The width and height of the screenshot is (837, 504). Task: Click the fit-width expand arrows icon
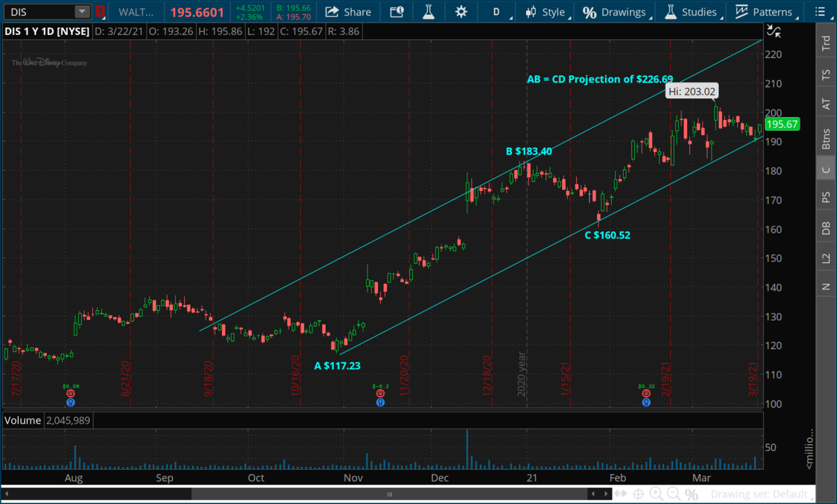point(620,494)
